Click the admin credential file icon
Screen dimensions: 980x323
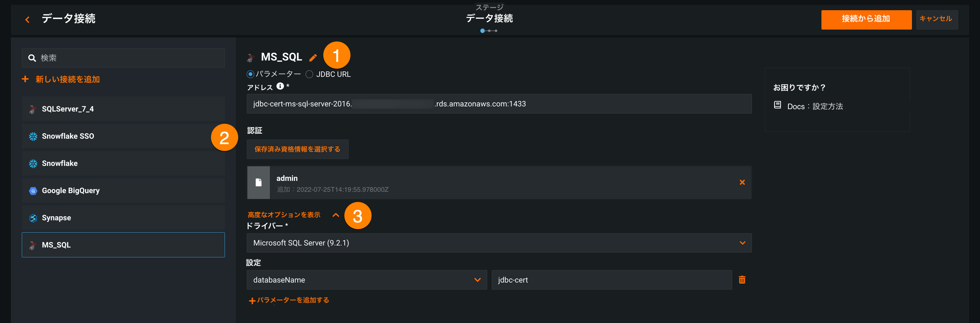pyautogui.click(x=258, y=182)
